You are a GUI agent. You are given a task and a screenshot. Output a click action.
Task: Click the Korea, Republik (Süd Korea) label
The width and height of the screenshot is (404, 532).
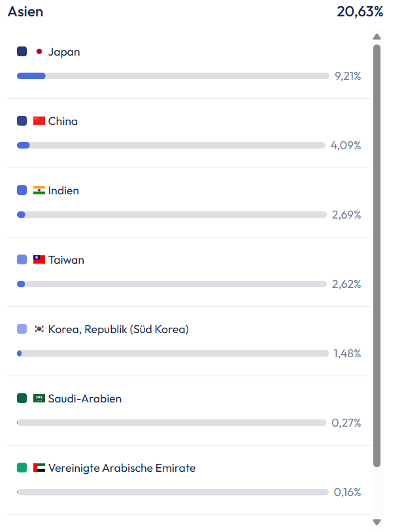tap(118, 329)
